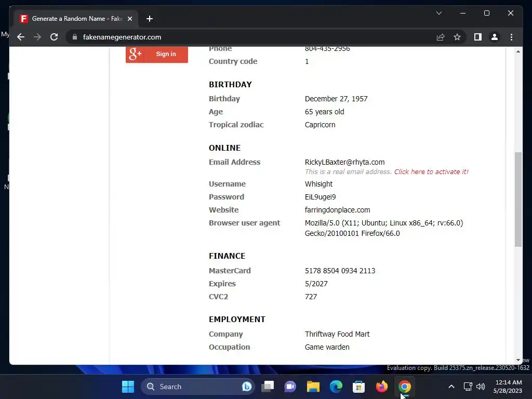Viewport: 532px width, 399px height.
Task: Select occupation Game warden
Action: pos(327,347)
